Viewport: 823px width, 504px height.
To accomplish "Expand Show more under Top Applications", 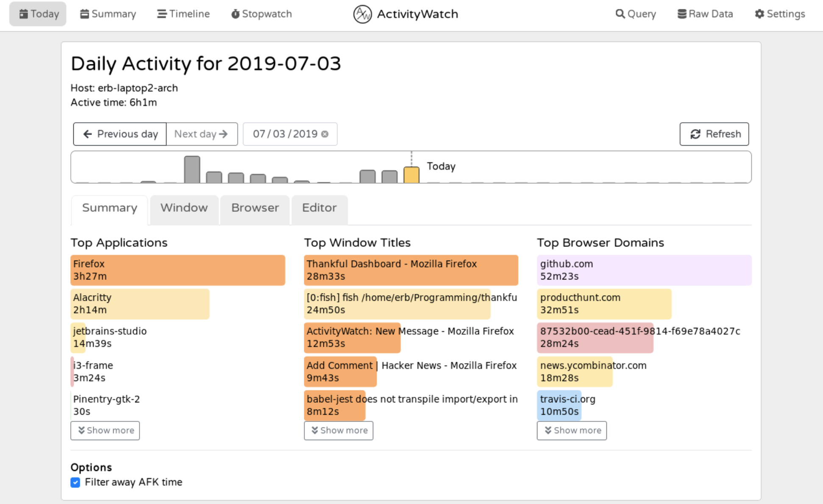I will 105,430.
